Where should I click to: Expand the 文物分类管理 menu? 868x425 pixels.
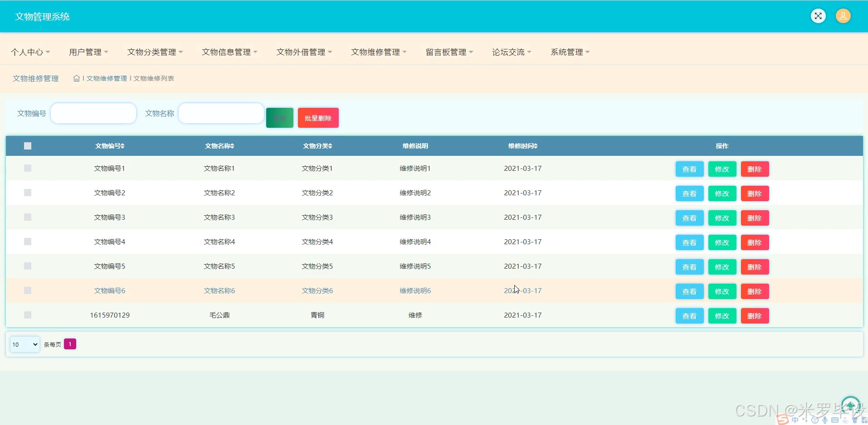click(155, 52)
